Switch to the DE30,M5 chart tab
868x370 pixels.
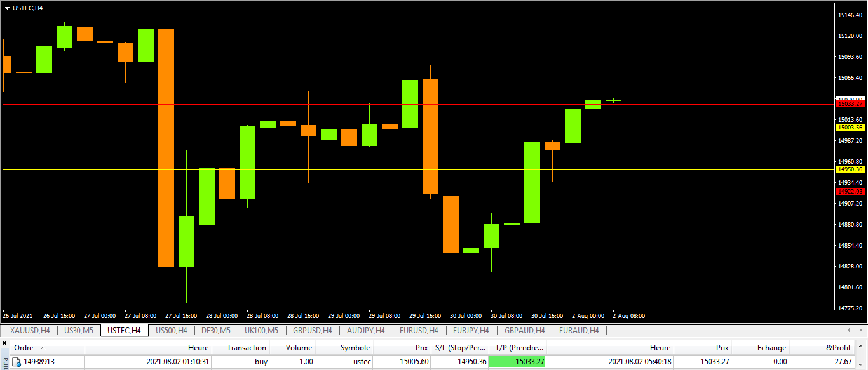click(x=215, y=331)
